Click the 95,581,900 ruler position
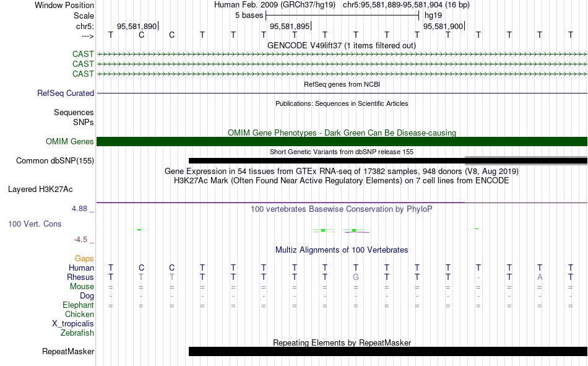This screenshot has width=588, height=366. (x=443, y=26)
